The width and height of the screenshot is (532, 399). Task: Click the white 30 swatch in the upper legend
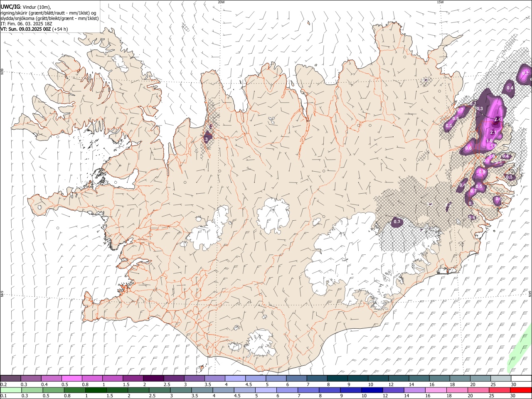point(521,379)
